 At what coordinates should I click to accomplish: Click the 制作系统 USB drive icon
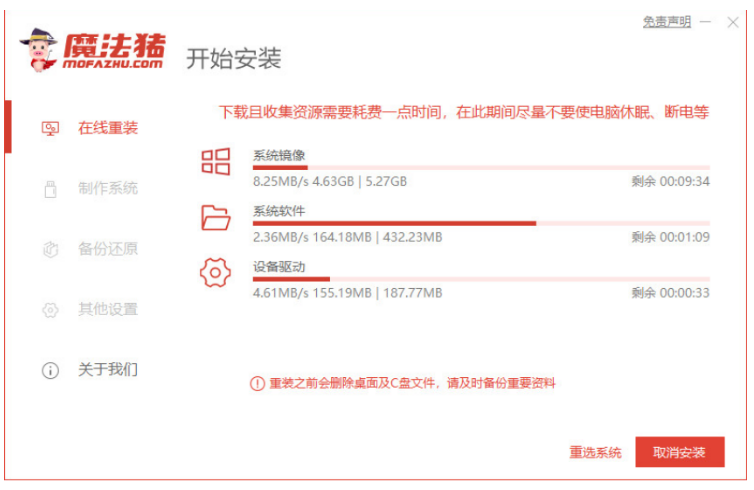50,189
